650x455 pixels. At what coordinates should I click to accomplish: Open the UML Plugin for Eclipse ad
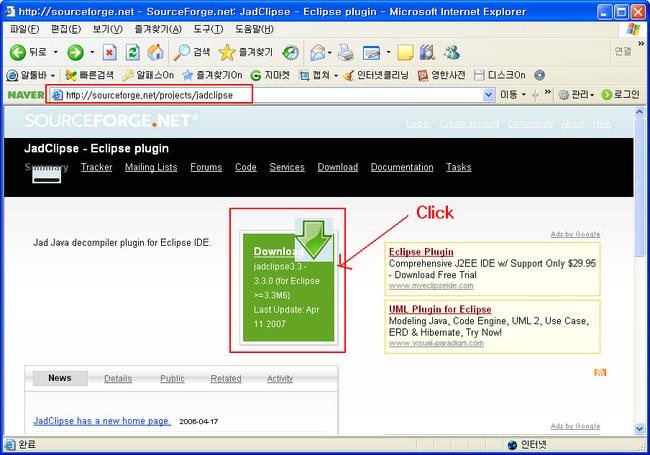pos(440,309)
